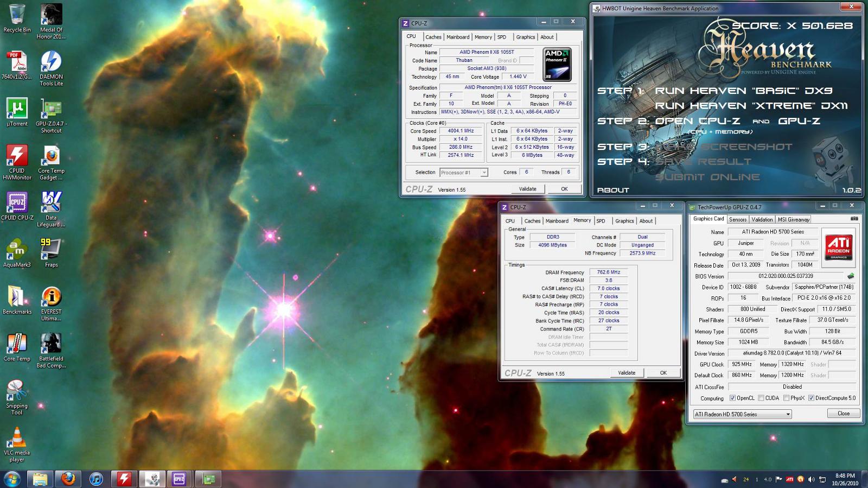Click Close button in GPU-Z
Image resolution: width=868 pixels, height=488 pixels.
click(844, 413)
